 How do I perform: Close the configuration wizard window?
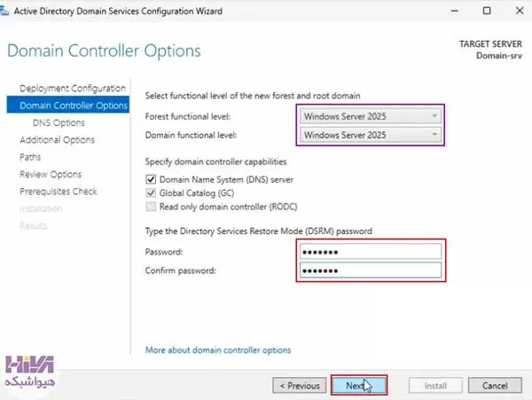click(x=519, y=12)
